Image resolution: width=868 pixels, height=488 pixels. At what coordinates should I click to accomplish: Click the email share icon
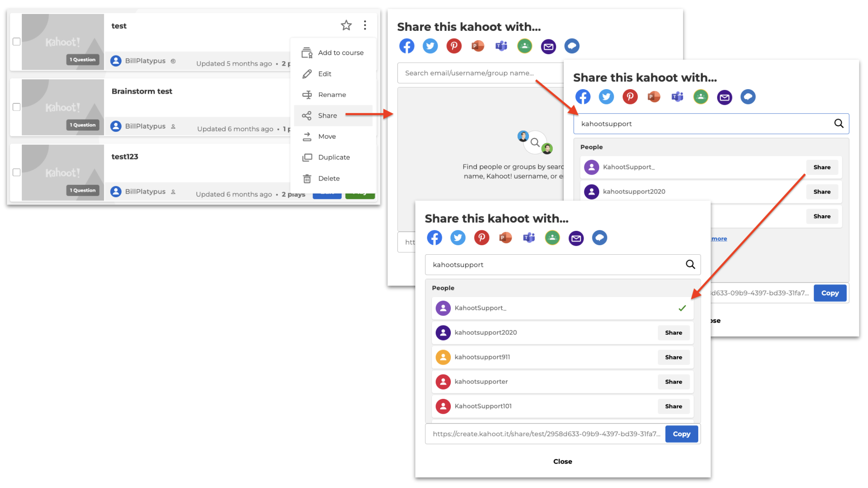pos(549,46)
